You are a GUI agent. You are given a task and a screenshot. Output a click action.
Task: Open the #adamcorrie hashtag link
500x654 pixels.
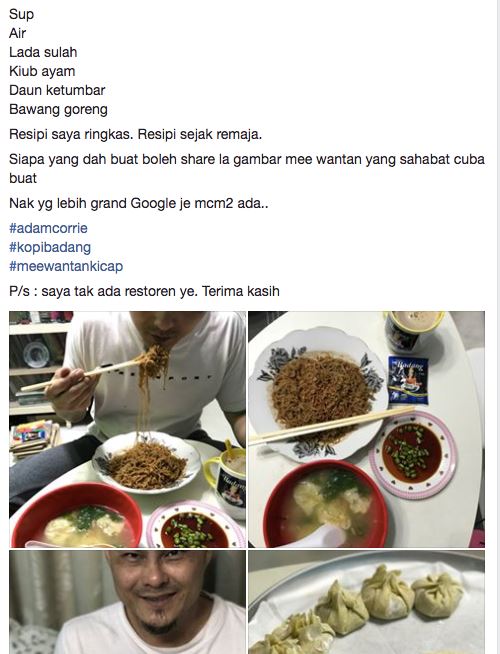click(x=48, y=228)
